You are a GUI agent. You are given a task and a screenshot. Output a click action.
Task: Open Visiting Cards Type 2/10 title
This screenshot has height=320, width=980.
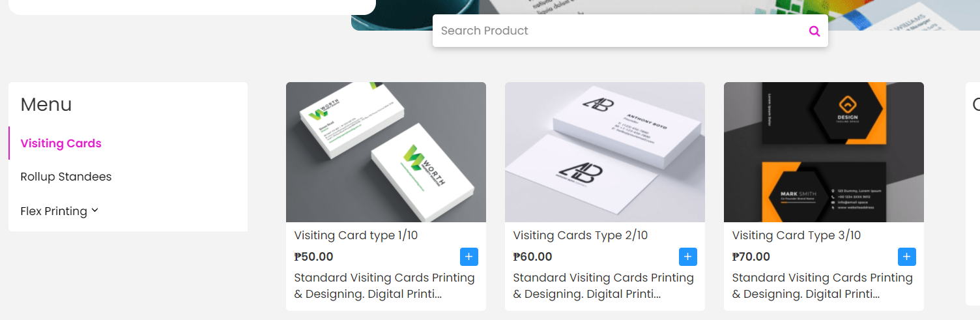581,235
